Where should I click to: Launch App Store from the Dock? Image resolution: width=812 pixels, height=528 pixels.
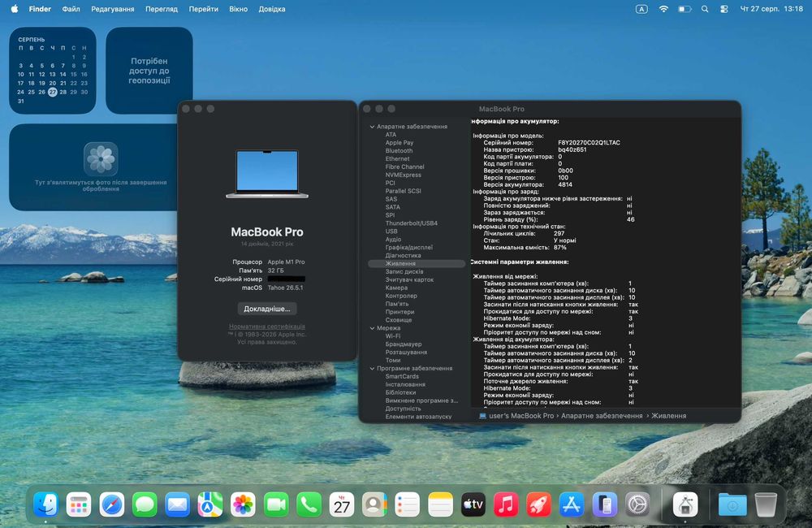pyautogui.click(x=571, y=504)
